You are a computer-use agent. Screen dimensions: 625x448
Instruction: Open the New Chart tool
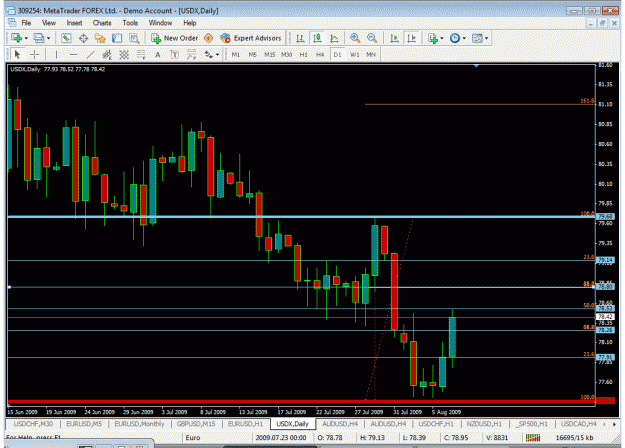pyautogui.click(x=16, y=38)
